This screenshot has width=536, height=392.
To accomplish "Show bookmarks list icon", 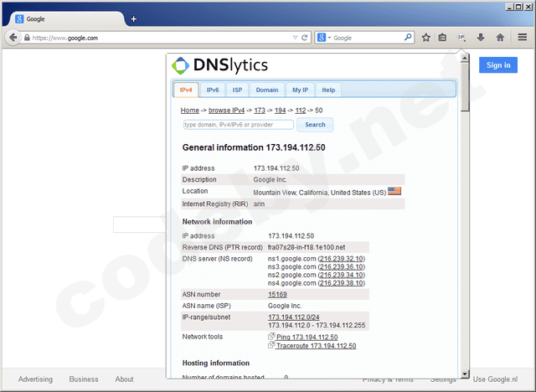I will [442, 38].
